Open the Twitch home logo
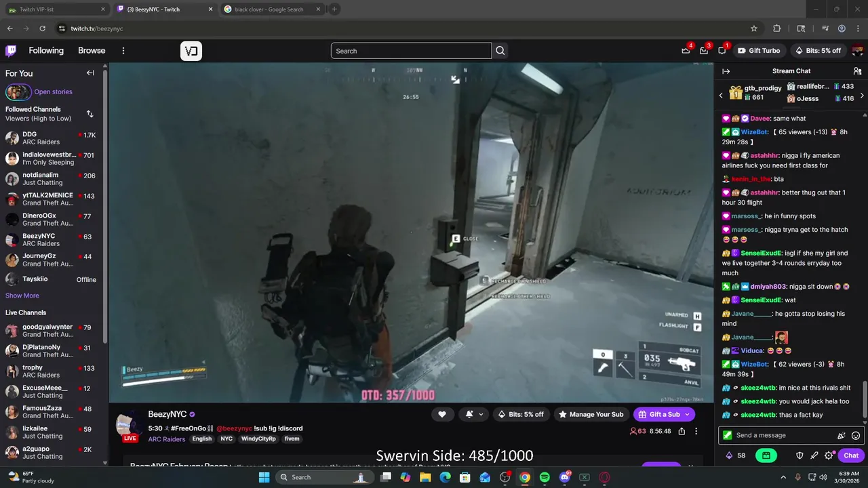This screenshot has width=868, height=488. 11,51
